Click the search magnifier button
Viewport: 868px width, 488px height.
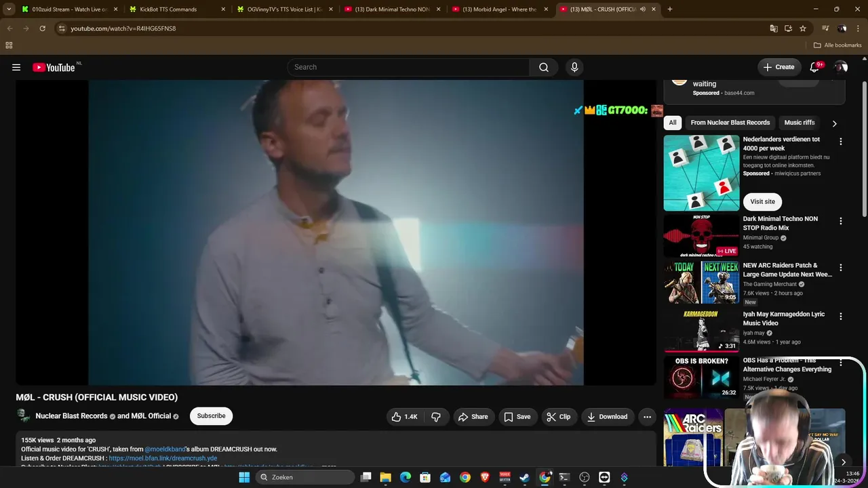point(544,67)
